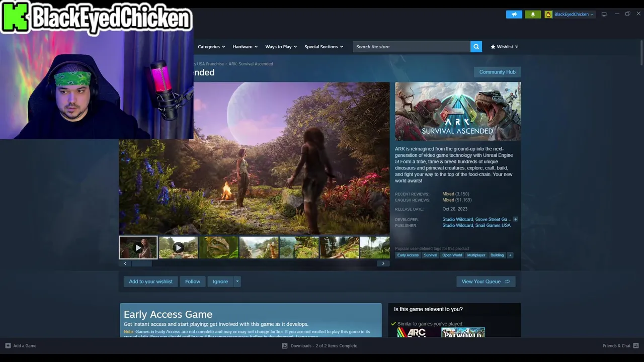Open Friends & Chat
This screenshot has height=362, width=644.
tap(616, 346)
